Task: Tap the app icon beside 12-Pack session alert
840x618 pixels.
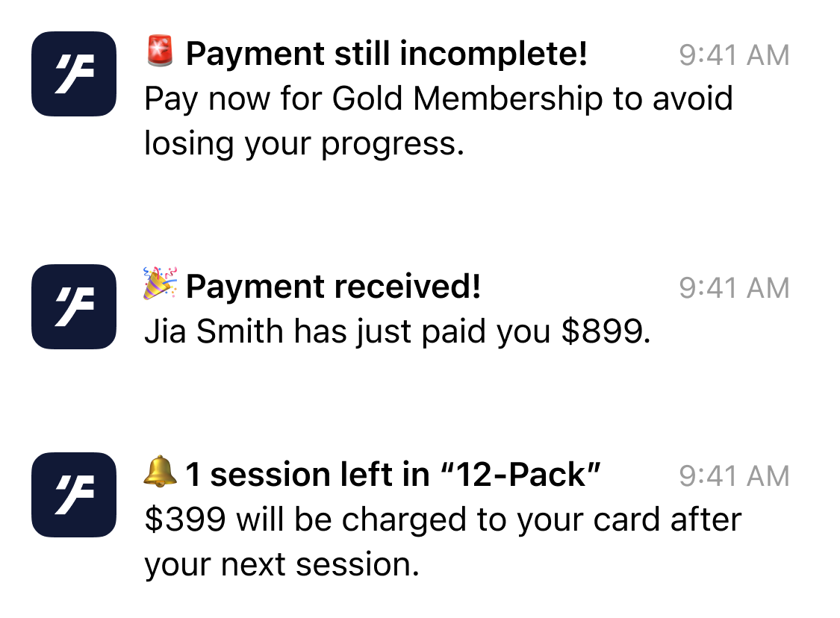Action: (74, 495)
